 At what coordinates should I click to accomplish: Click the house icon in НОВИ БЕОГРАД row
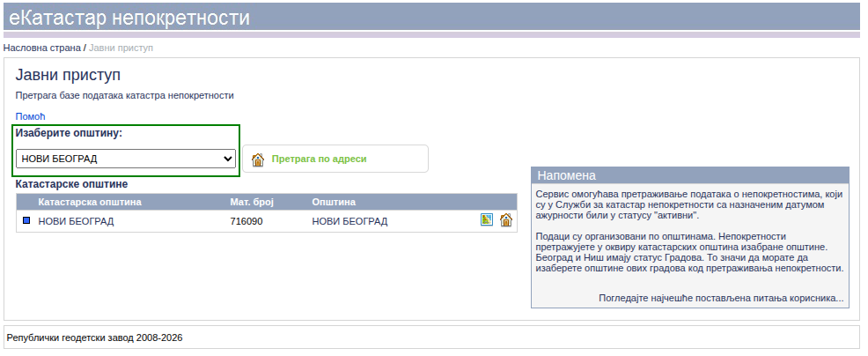click(x=506, y=220)
